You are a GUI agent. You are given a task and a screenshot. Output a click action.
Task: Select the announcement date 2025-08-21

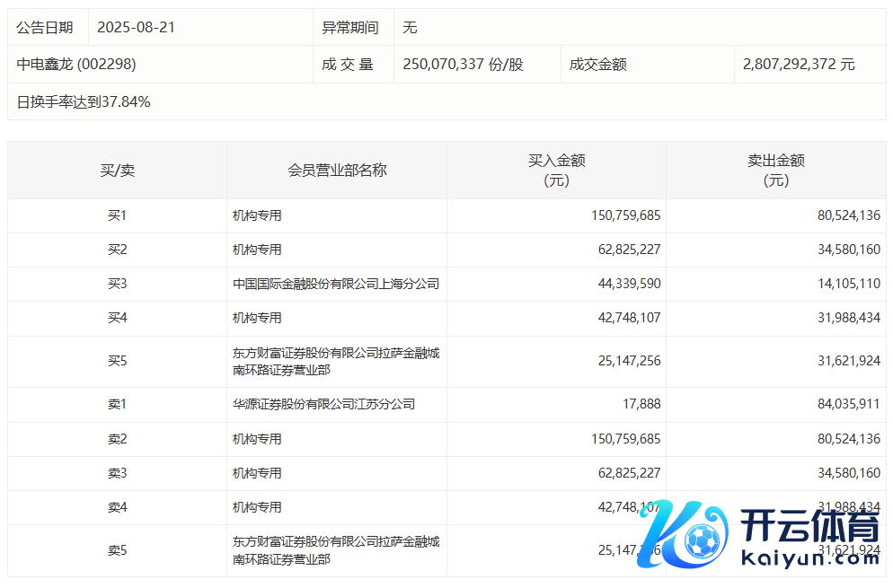click(x=136, y=28)
